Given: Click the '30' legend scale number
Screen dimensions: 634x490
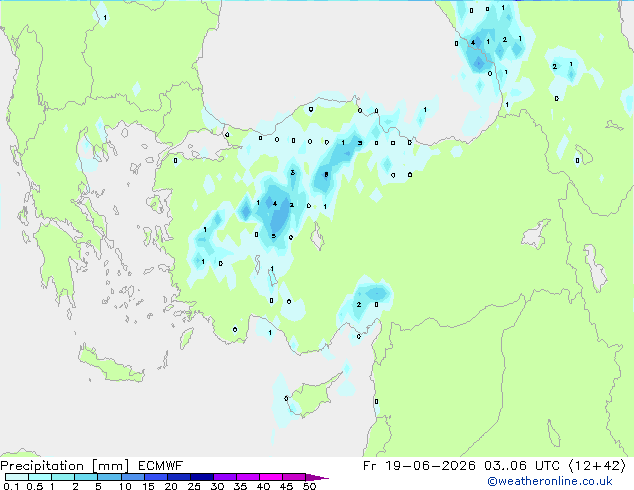Looking at the screenshot, I should click(217, 486).
